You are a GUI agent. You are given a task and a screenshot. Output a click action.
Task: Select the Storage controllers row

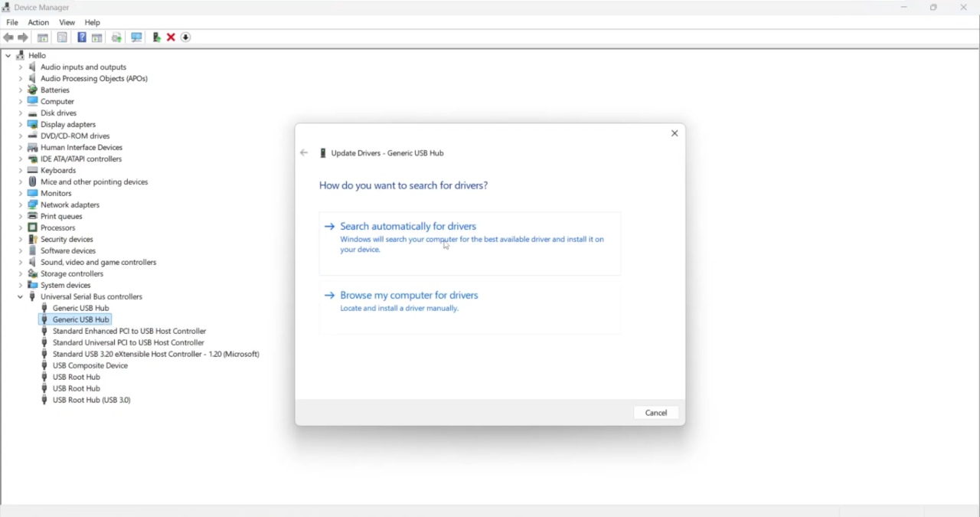pyautogui.click(x=72, y=273)
